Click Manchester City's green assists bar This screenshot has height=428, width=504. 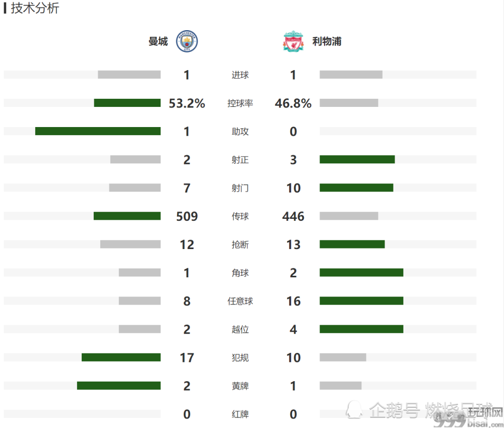[98, 131]
